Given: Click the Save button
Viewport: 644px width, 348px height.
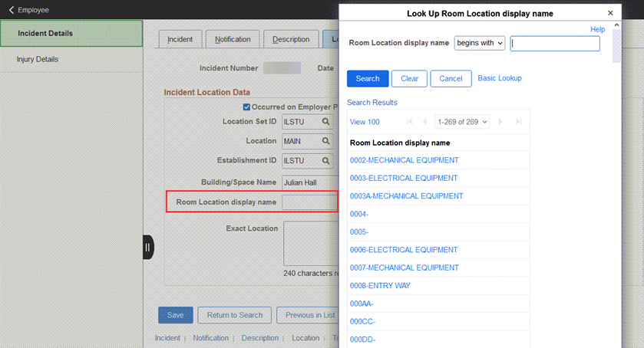Looking at the screenshot, I should [175, 315].
